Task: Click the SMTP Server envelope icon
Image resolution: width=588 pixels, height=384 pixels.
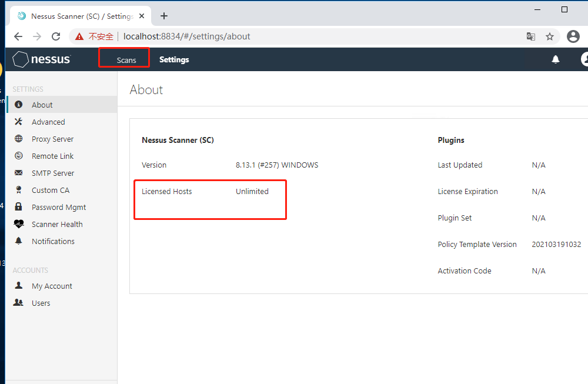Action: tap(18, 173)
